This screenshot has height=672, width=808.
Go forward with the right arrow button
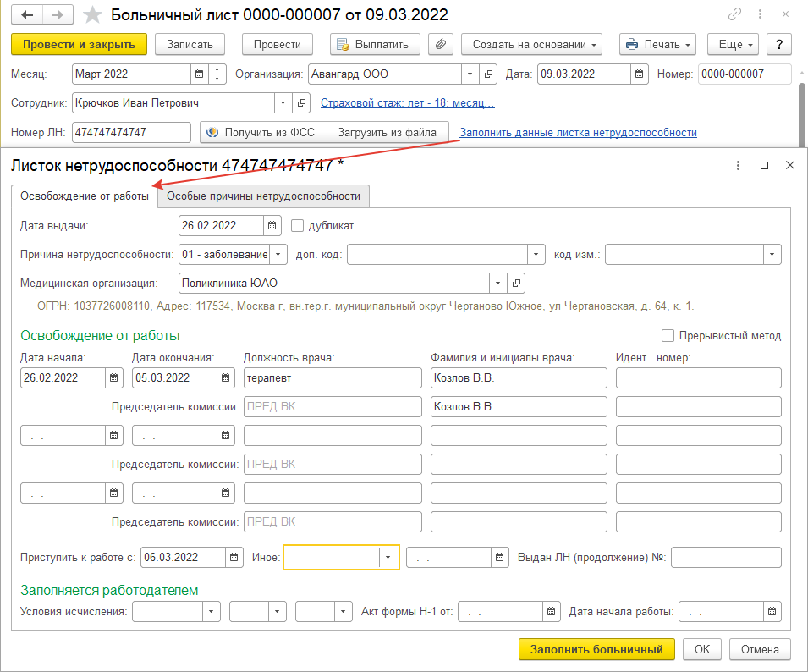pyautogui.click(x=58, y=15)
